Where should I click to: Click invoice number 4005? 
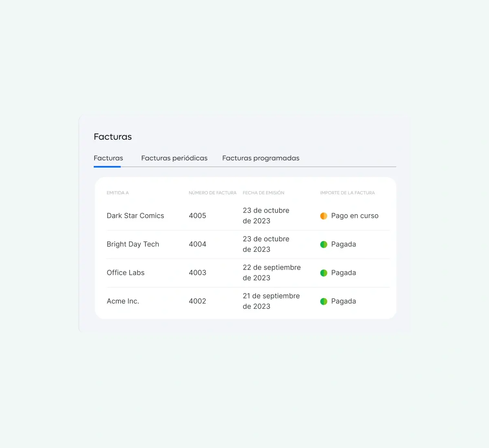(x=198, y=216)
